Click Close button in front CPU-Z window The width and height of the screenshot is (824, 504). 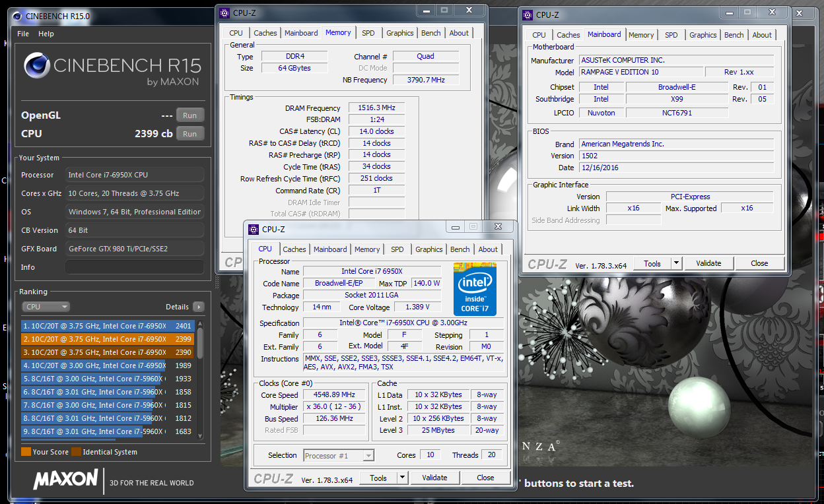tap(485, 478)
